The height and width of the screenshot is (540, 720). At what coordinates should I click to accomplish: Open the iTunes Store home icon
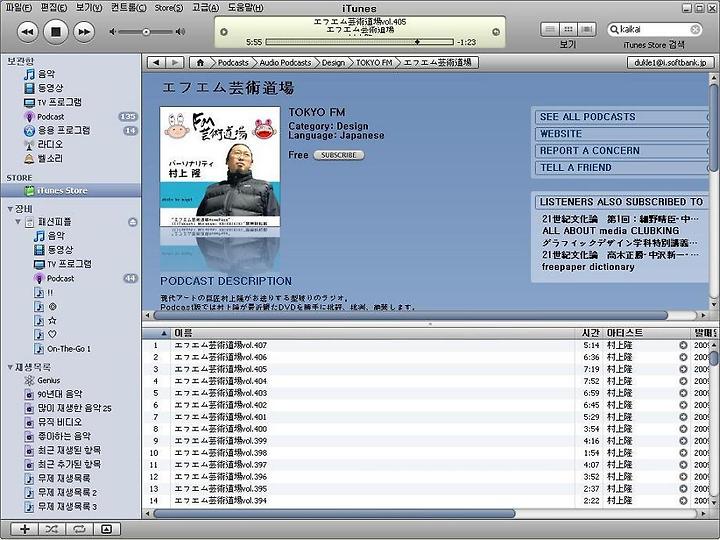click(x=200, y=62)
